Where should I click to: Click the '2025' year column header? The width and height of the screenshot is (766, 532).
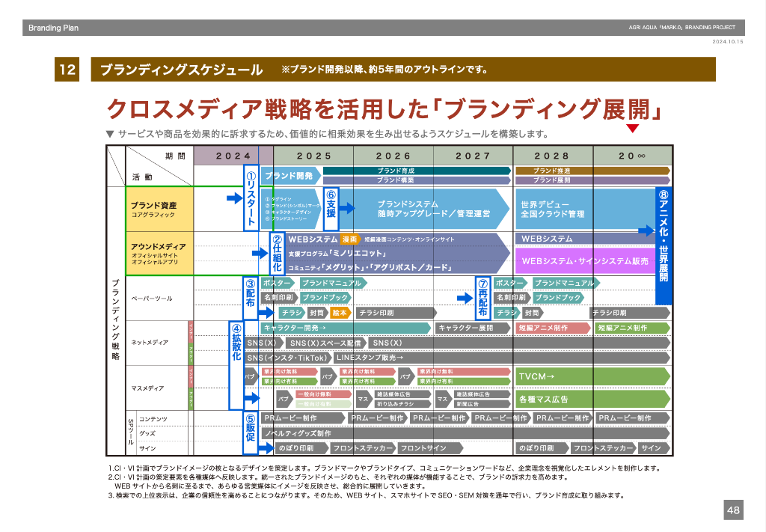(313, 156)
